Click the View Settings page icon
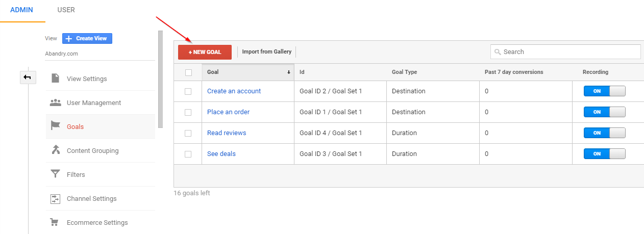This screenshot has width=644, height=234. click(55, 79)
